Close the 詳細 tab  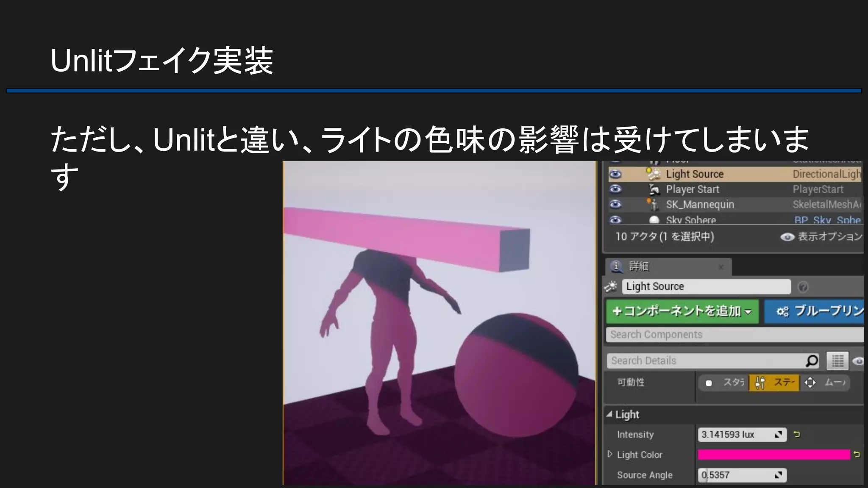[721, 267]
